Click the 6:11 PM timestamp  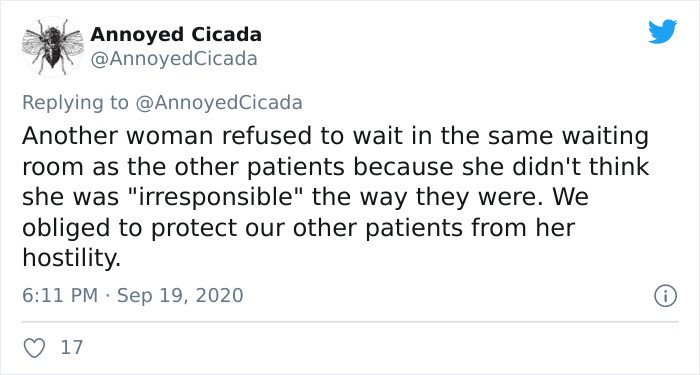tap(60, 296)
